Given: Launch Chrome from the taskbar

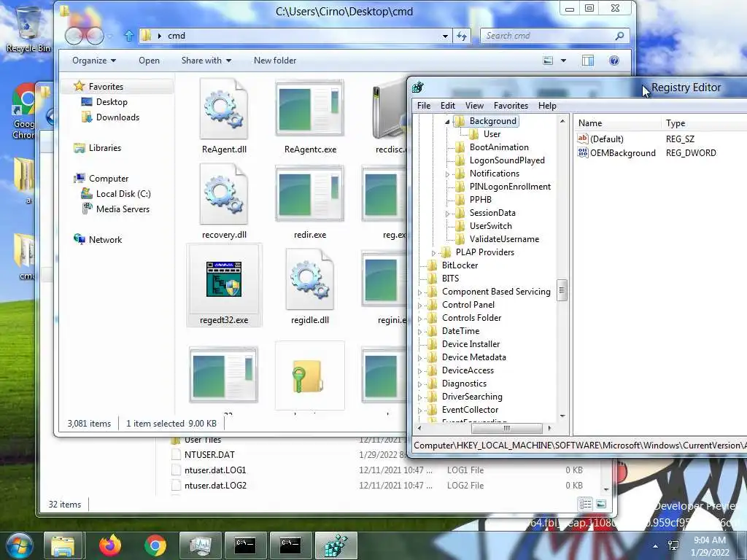Looking at the screenshot, I should (155, 545).
